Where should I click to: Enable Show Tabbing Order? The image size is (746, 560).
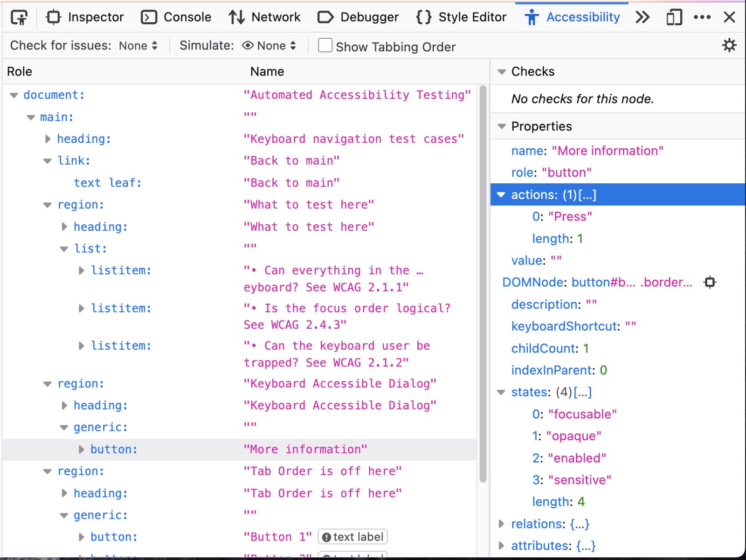325,45
